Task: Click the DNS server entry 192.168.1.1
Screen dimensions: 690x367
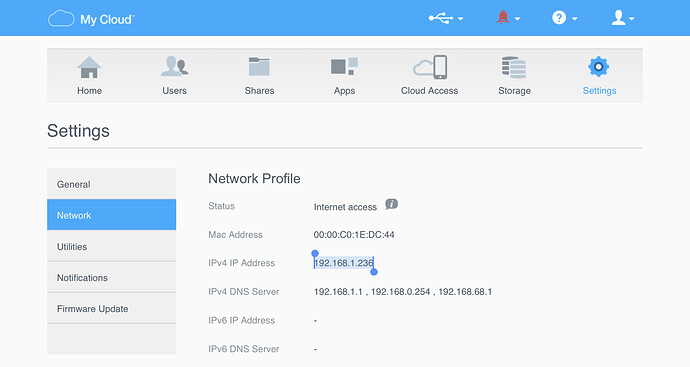Action: click(x=338, y=292)
